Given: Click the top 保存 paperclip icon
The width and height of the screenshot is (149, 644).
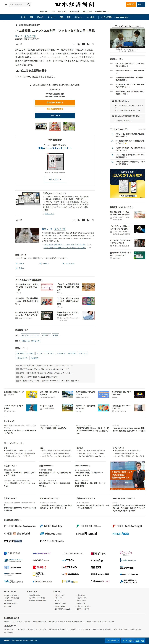Looking at the screenshot, I should (x=17, y=44).
